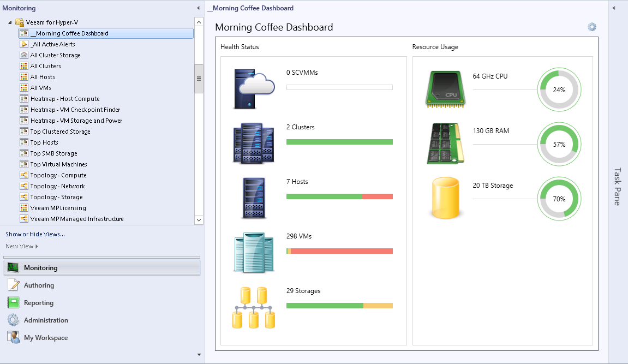Click the SCVMM cloud server icon
628x364 pixels.
(254, 89)
